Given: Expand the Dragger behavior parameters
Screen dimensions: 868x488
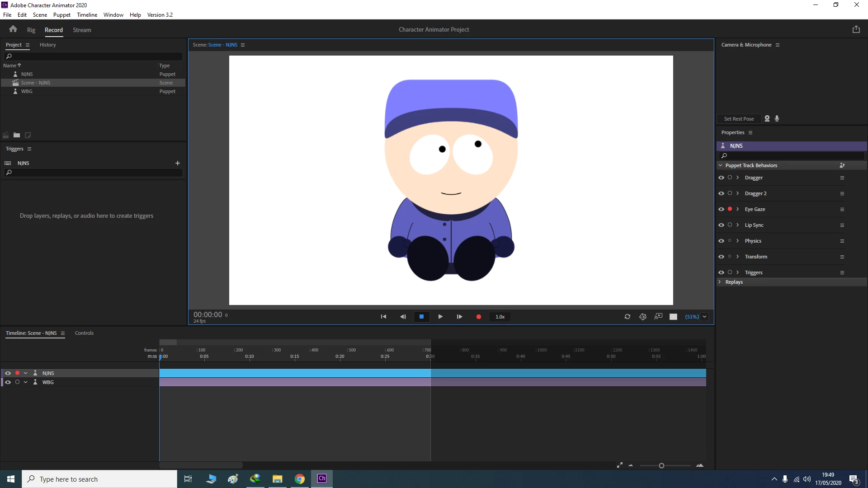Looking at the screenshot, I should point(737,178).
